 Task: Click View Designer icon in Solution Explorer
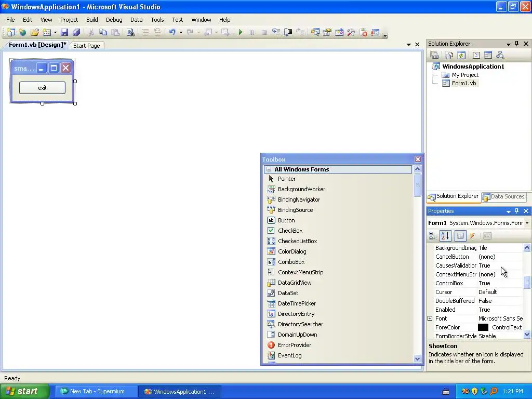tap(488, 55)
